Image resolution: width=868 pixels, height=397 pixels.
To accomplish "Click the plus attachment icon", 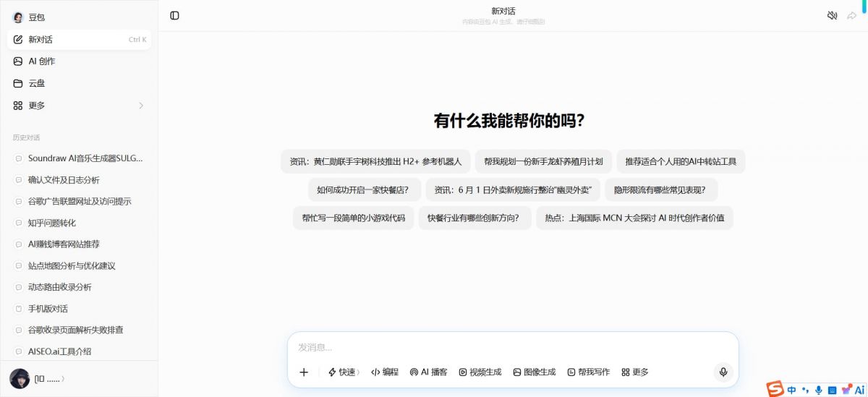I will coord(304,372).
